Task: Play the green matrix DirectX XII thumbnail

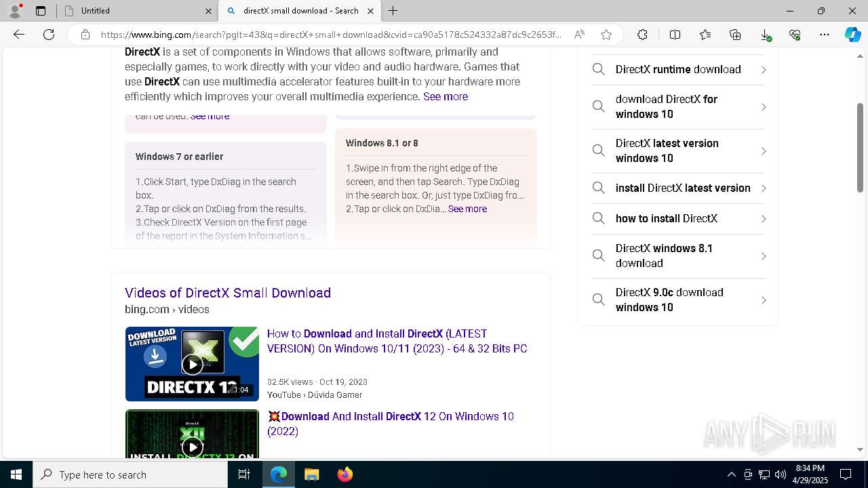Action: [192, 434]
